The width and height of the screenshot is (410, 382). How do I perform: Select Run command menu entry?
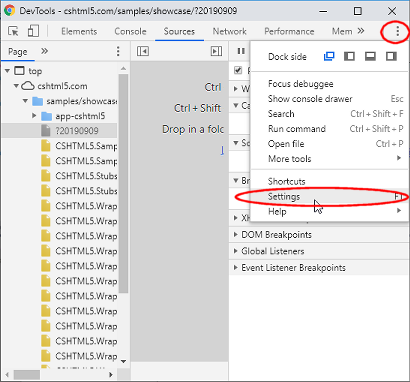tap(297, 129)
